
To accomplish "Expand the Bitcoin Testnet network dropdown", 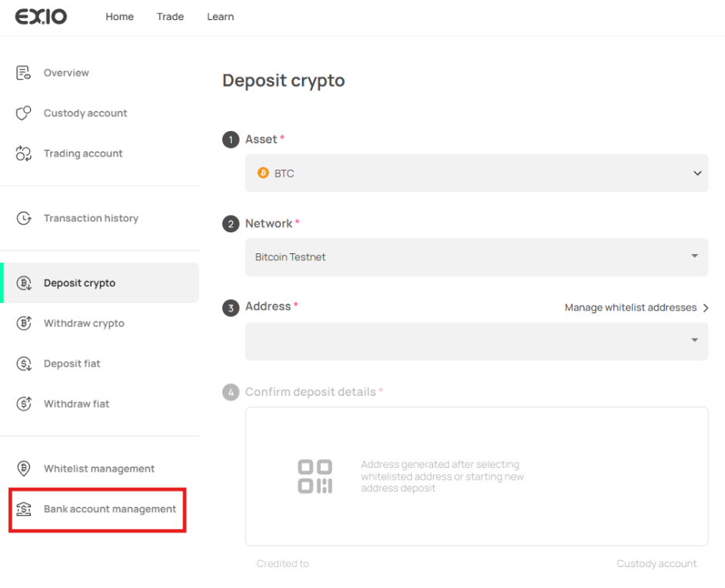I will tap(476, 257).
